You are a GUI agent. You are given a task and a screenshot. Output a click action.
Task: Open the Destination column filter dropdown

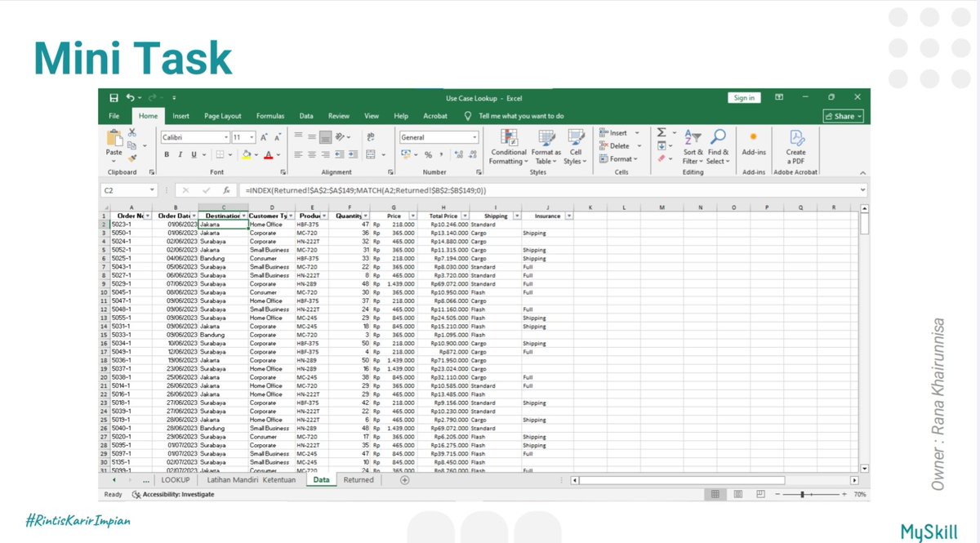(244, 216)
